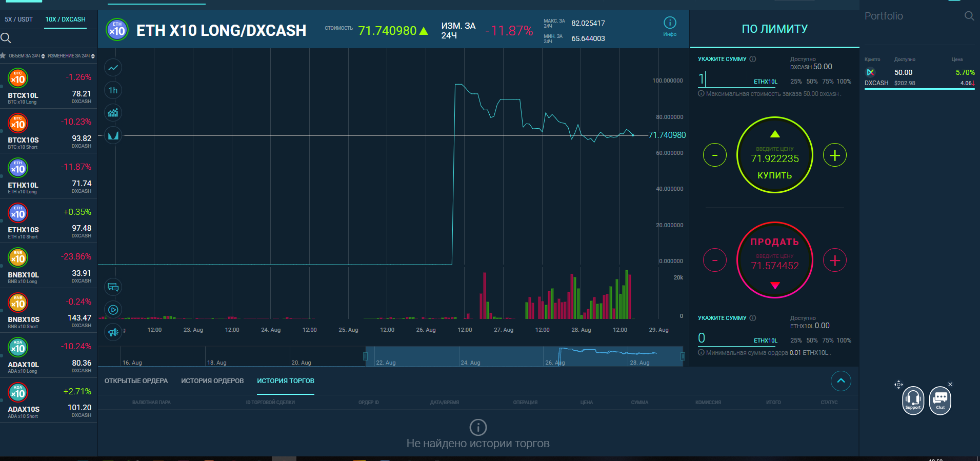The width and height of the screenshot is (980, 461).
Task: Select the BNBX10S token icon
Action: point(18,303)
